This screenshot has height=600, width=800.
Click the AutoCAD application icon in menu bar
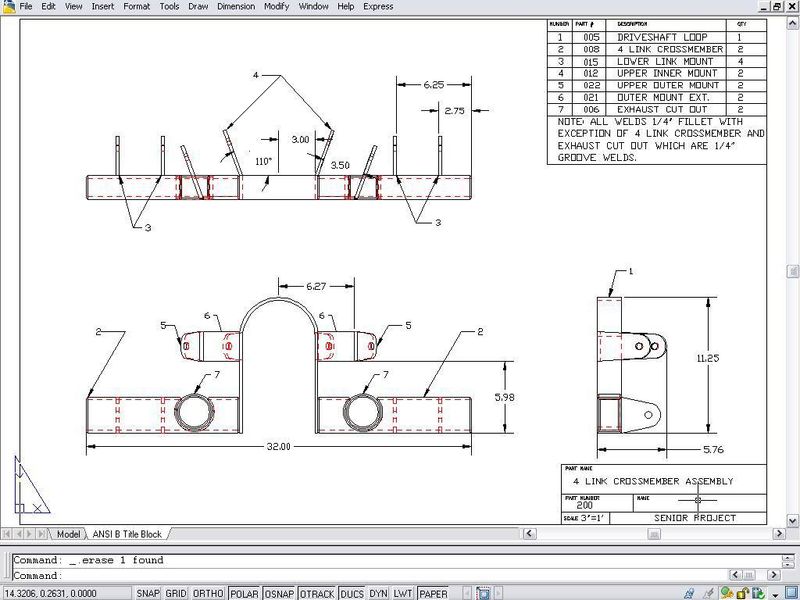click(x=9, y=6)
